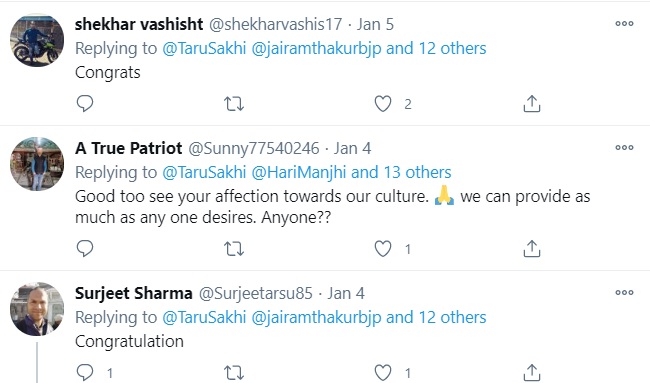Image resolution: width=650 pixels, height=383 pixels.
Task: Like Surjeet Sharma's Congratulation tweet
Action: pos(383,373)
